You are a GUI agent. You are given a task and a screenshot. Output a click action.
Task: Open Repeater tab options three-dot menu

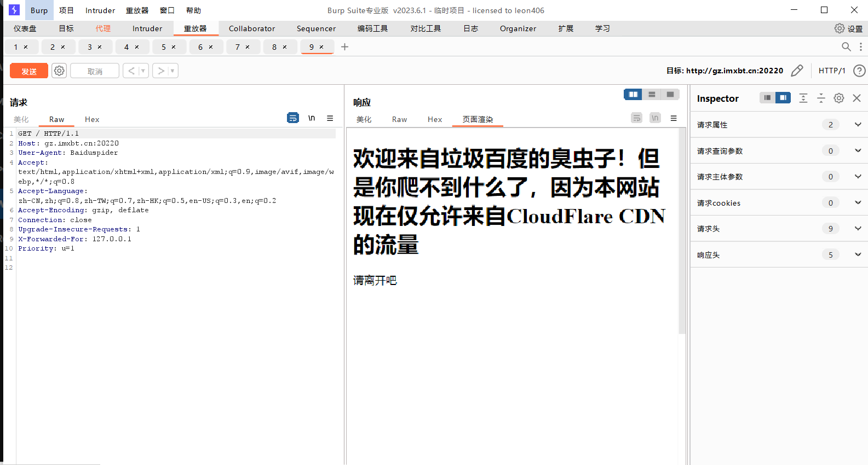click(x=861, y=47)
